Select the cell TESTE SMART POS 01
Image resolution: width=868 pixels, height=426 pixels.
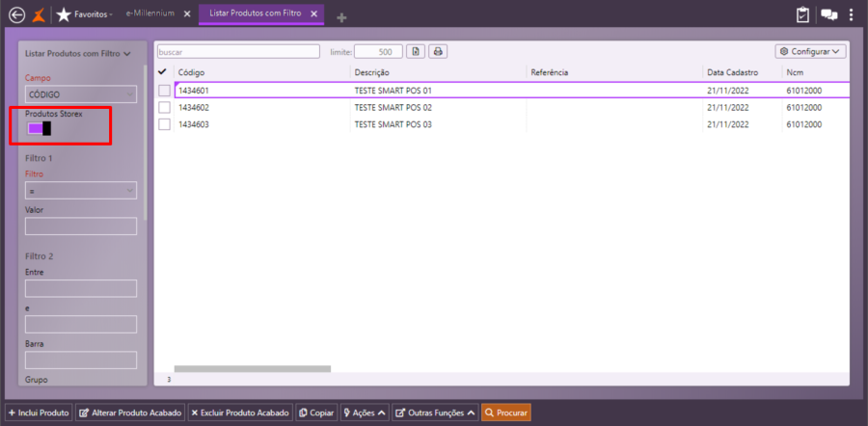pyautogui.click(x=393, y=91)
